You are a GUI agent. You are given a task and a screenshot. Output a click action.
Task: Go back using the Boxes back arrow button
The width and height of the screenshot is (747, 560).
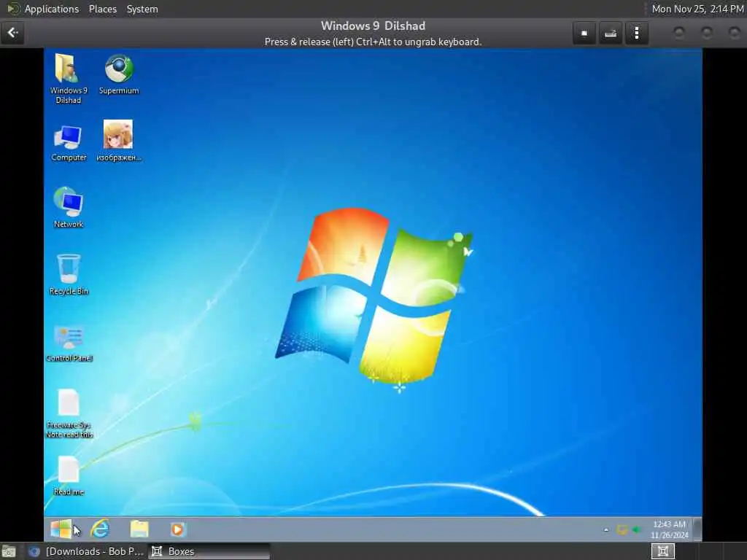12,33
